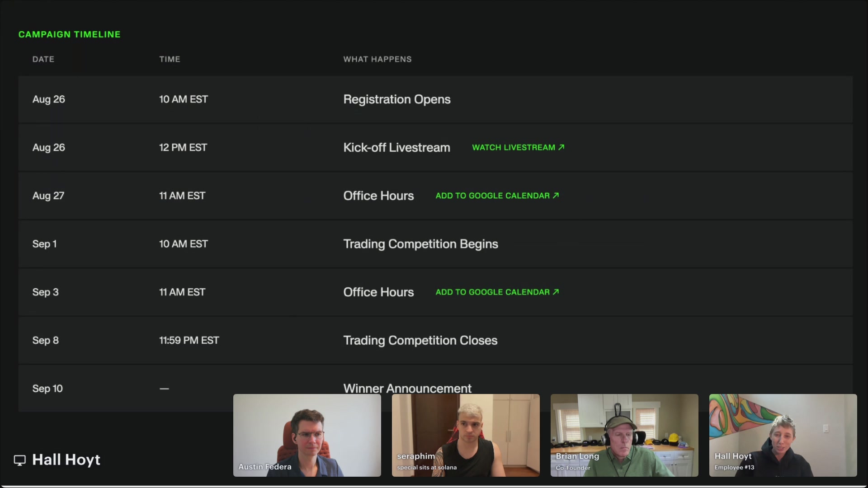The height and width of the screenshot is (488, 868).
Task: Add Aug 27 Office Hours to Google Calendar
Action: (497, 196)
